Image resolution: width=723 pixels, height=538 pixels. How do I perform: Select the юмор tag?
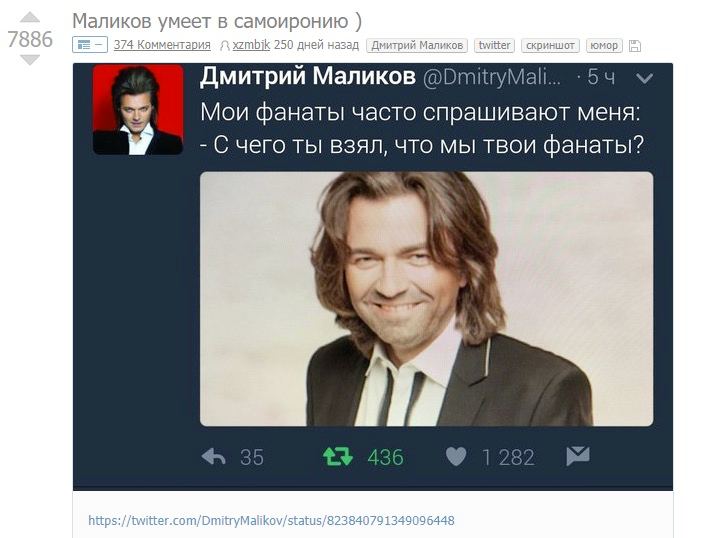pyautogui.click(x=604, y=45)
